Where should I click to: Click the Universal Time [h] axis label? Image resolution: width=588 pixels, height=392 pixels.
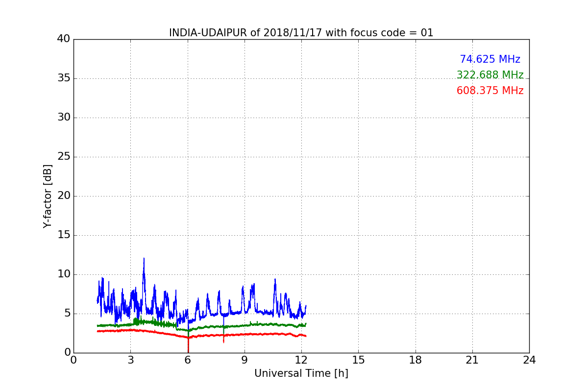click(x=301, y=373)
